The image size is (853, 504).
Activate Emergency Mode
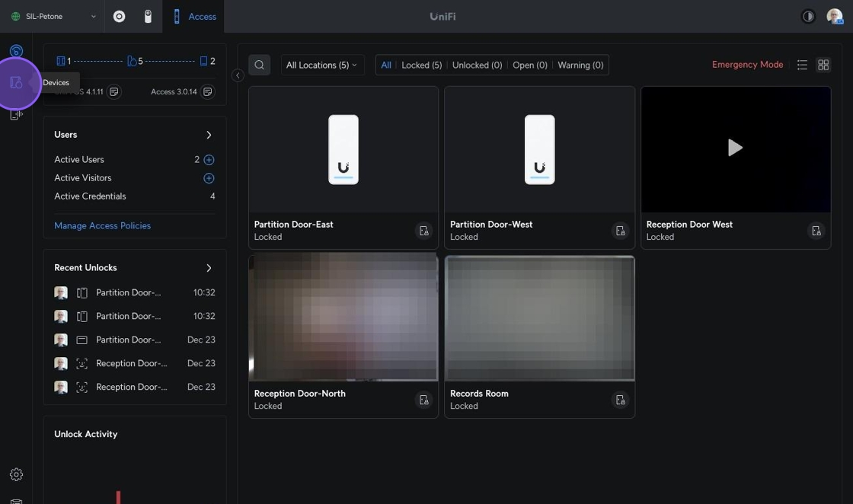tap(747, 65)
